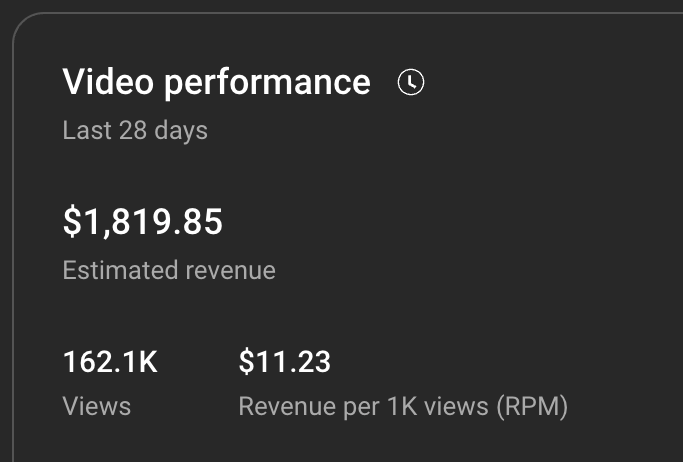The width and height of the screenshot is (683, 462).
Task: Select the $11.23 RPM value
Action: point(284,362)
